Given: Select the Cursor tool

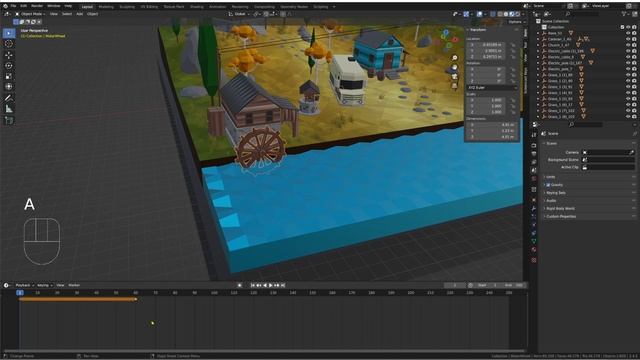Looking at the screenshot, I should click(9, 44).
